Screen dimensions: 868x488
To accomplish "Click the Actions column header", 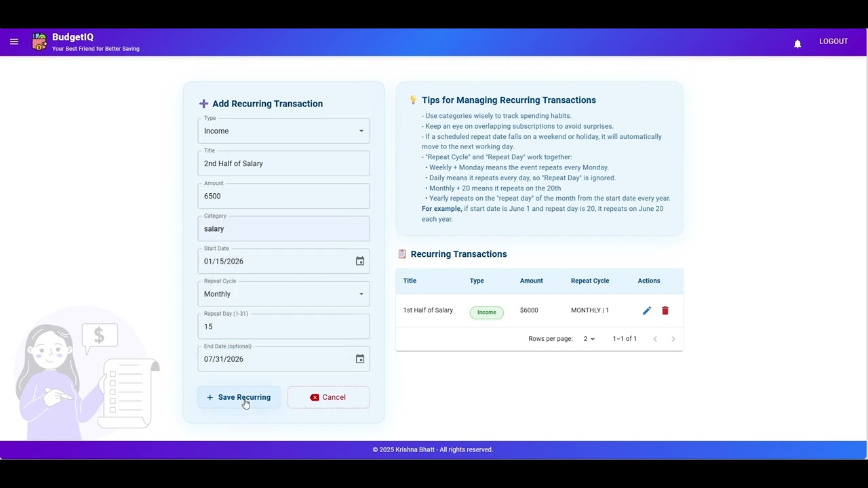I will click(649, 281).
